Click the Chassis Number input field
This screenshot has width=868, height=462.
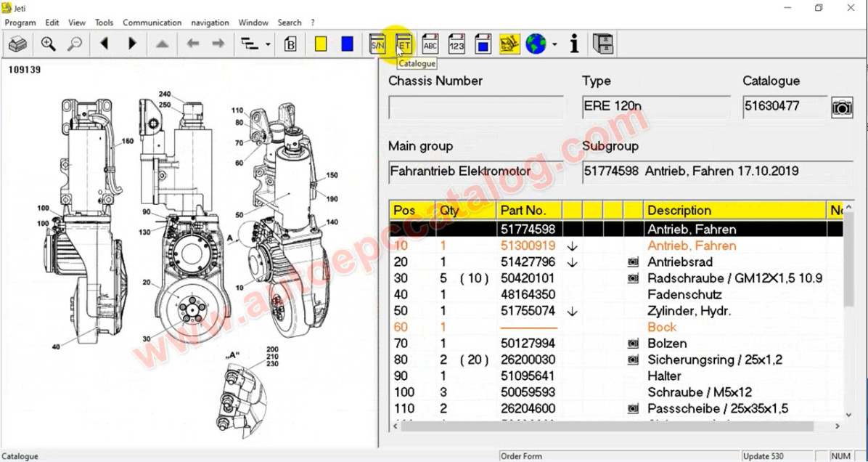coord(476,107)
